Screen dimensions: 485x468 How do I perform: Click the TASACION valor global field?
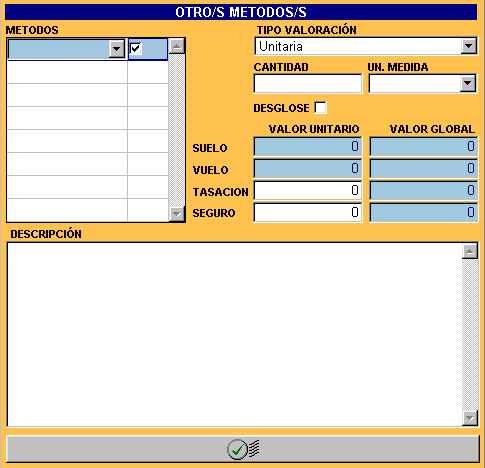423,191
